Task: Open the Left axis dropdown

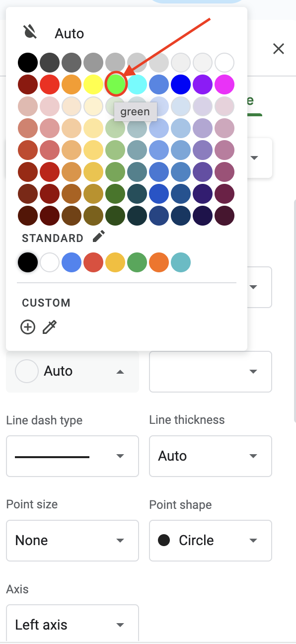Action: click(x=73, y=624)
